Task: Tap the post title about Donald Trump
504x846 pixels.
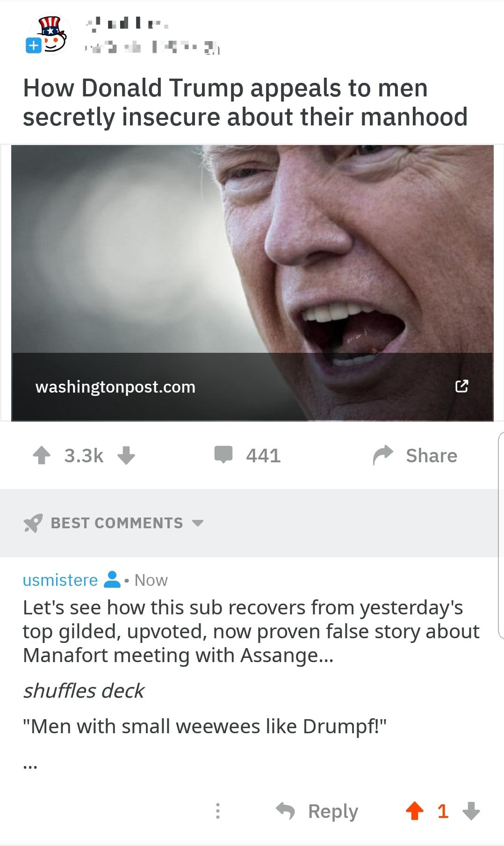Action: click(x=245, y=102)
